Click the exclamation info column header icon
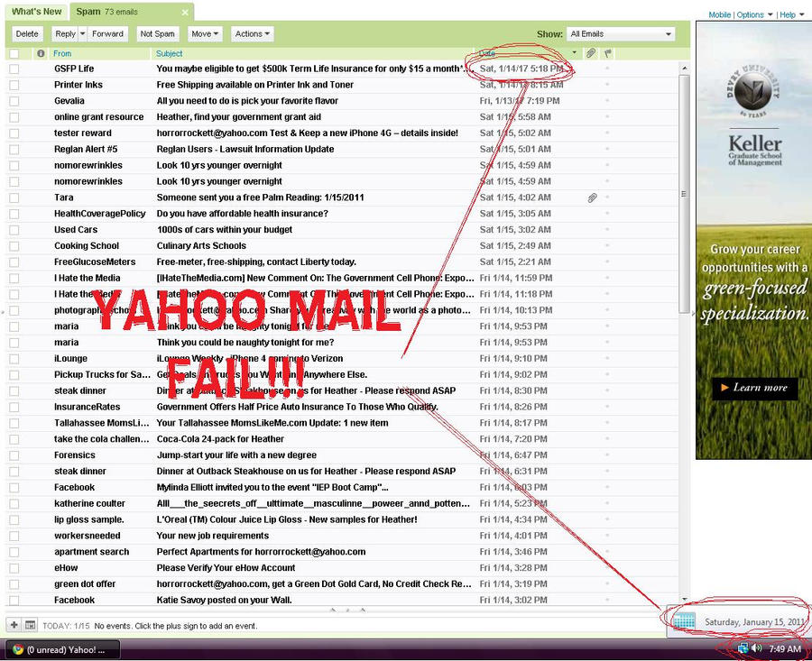The height and width of the screenshot is (661, 812). coord(41,53)
